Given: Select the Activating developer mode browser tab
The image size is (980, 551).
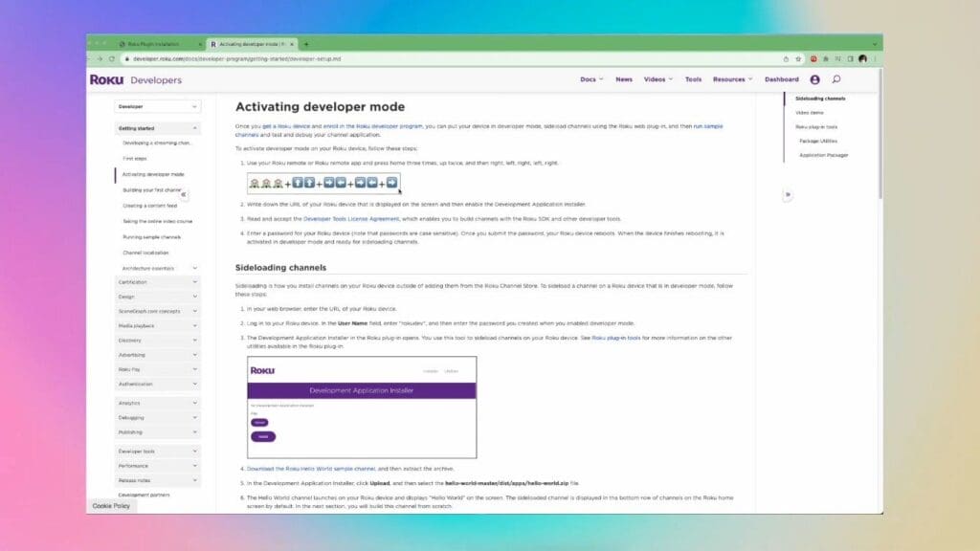Looking at the screenshot, I should [x=252, y=44].
